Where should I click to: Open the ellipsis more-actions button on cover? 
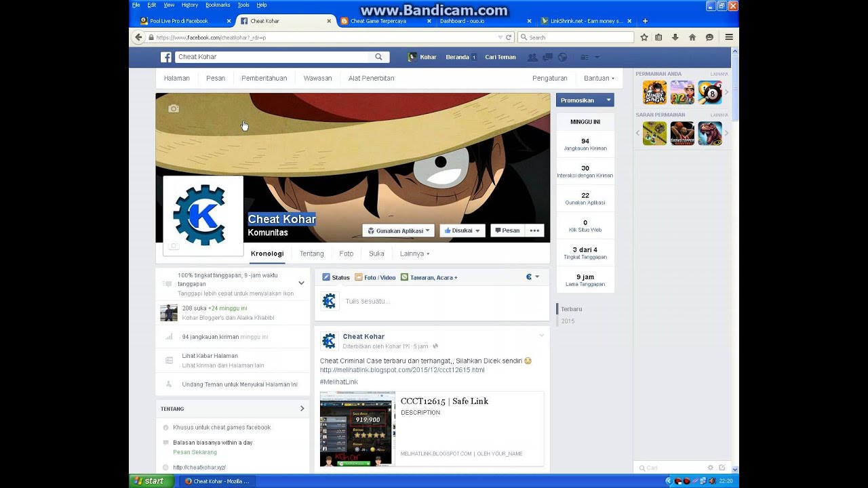click(x=534, y=230)
